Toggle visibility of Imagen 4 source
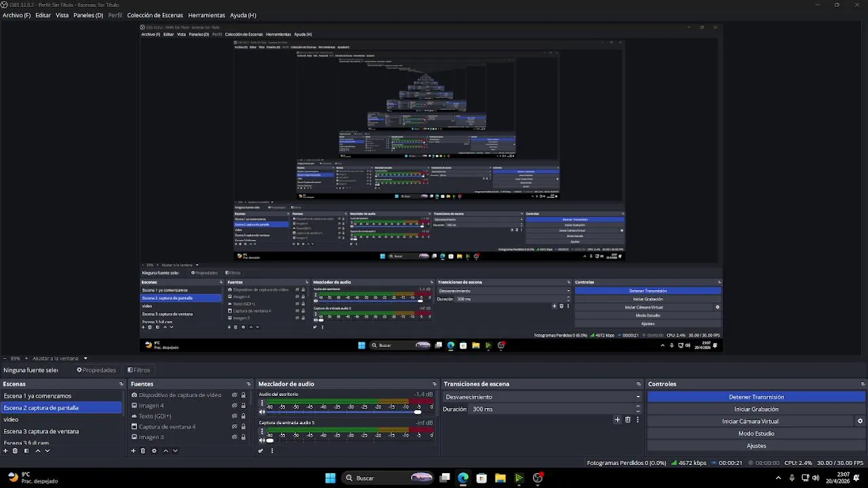 coord(235,406)
